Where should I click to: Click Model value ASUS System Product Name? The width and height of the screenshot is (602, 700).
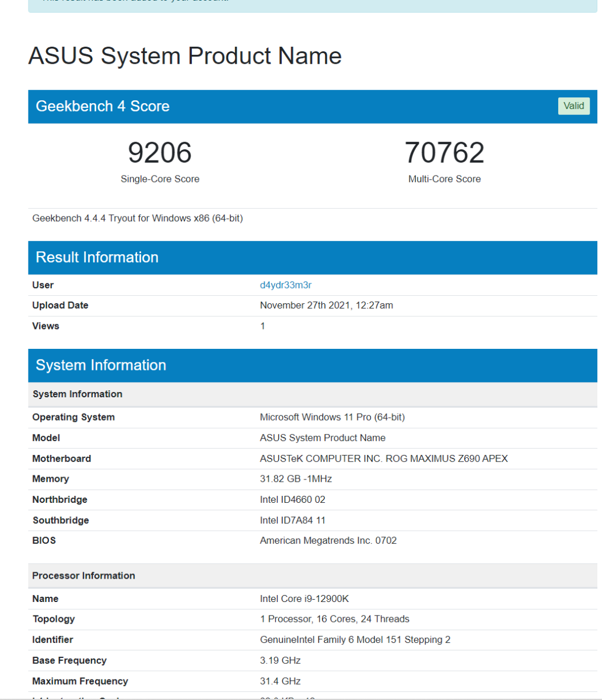click(323, 438)
